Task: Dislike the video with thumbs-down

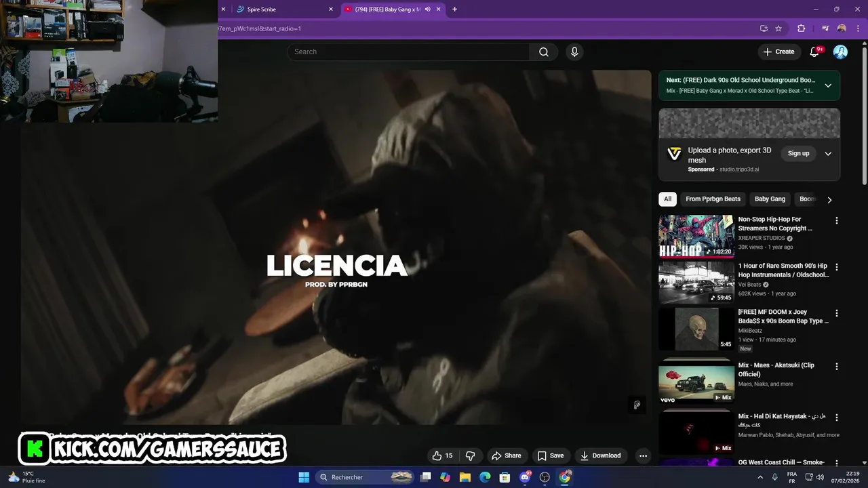Action: tap(470, 455)
